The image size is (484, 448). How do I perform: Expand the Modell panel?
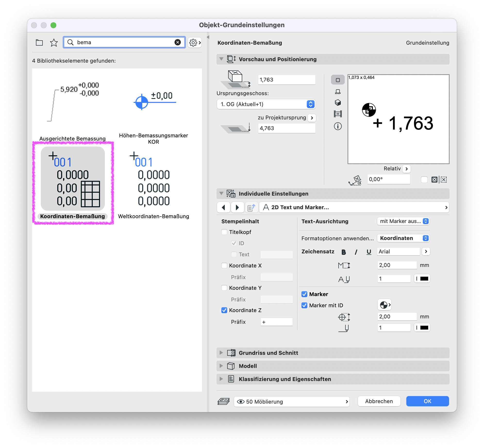(221, 366)
